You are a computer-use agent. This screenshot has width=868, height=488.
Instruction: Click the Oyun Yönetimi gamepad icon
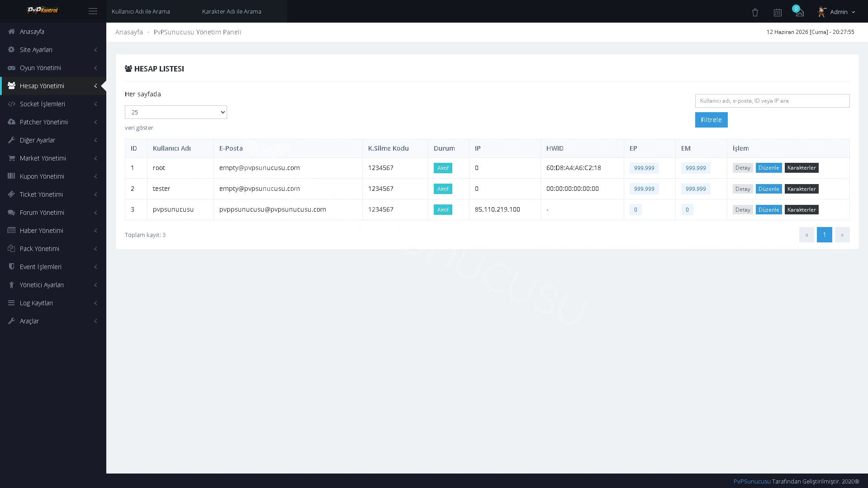[x=11, y=68]
